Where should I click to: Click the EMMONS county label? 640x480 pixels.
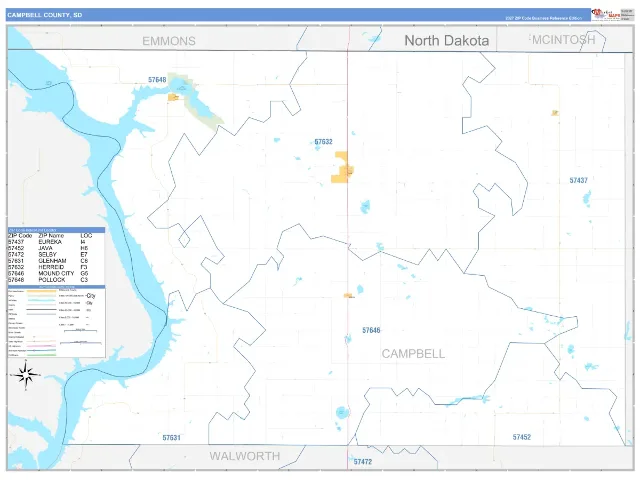point(169,41)
